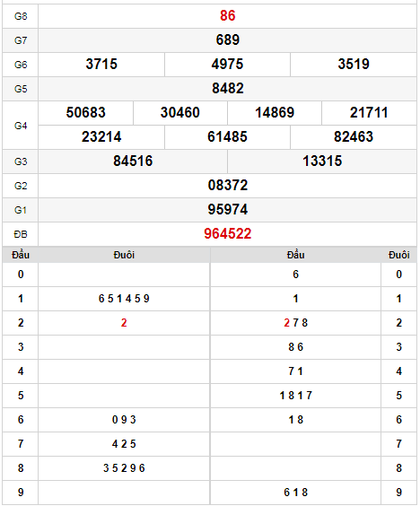
Task: Click the G1 row label
Action: 21,210
